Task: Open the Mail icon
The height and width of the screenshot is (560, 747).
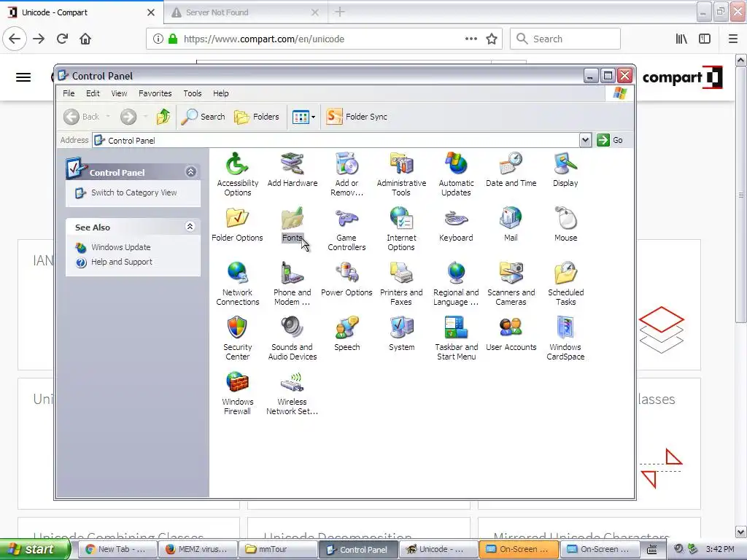Action: [511, 225]
